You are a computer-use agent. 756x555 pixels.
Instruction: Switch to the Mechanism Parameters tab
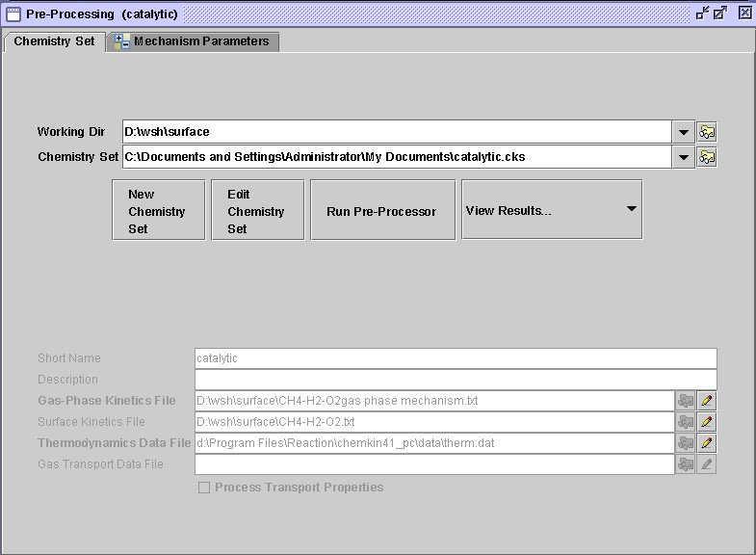[193, 41]
